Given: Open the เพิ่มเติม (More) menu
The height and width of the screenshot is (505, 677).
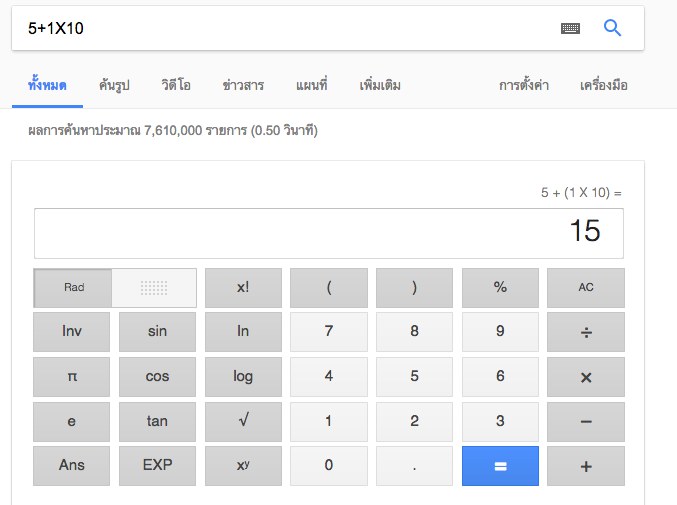Looking at the screenshot, I should [x=380, y=85].
